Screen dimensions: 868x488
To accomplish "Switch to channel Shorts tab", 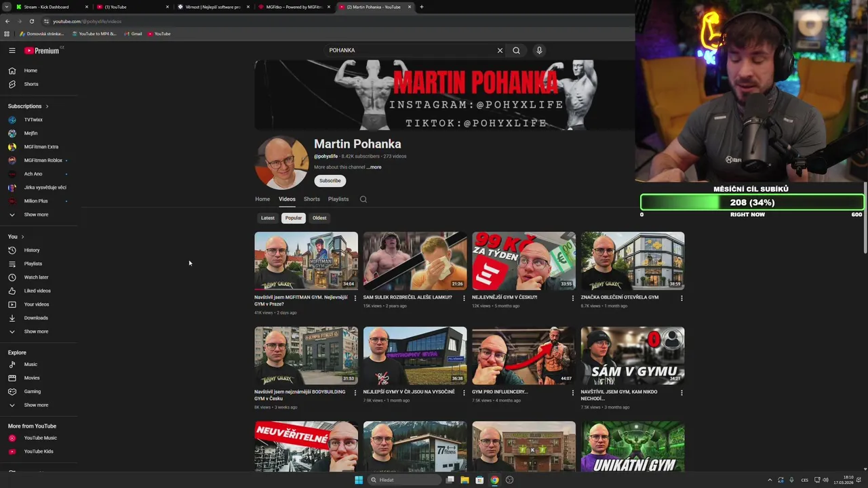I will point(312,199).
